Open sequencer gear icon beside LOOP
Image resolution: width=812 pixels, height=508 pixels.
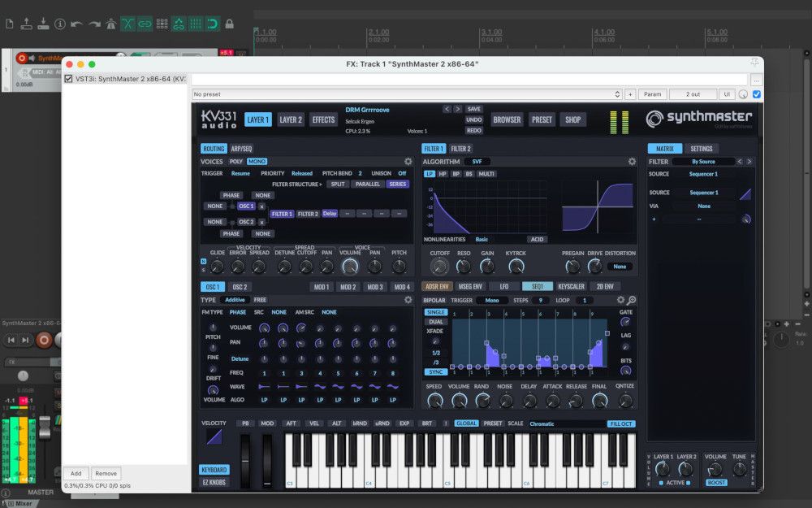(620, 300)
